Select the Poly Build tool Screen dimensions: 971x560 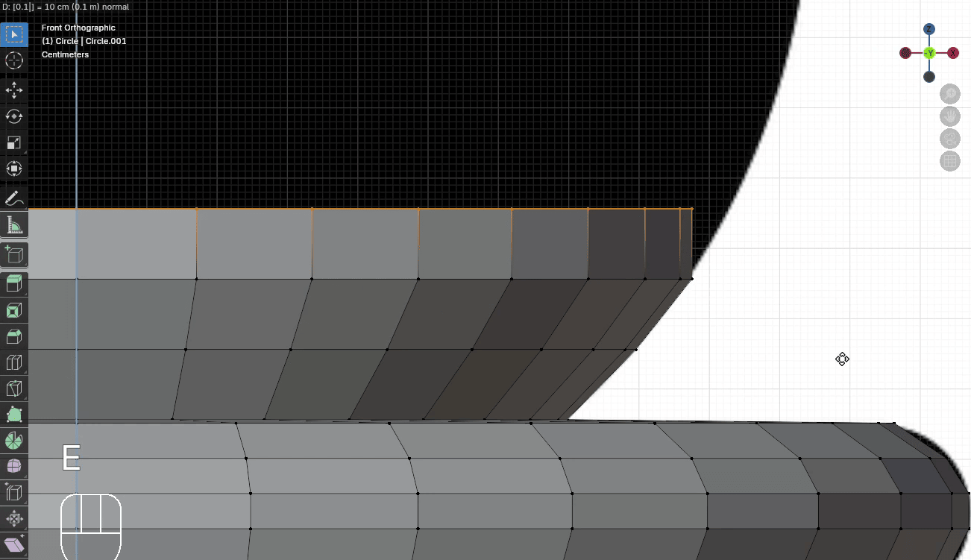(x=14, y=415)
